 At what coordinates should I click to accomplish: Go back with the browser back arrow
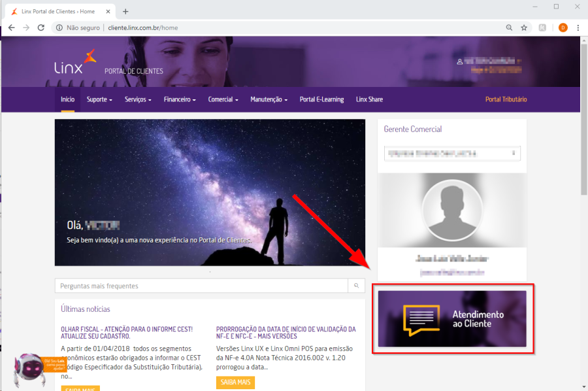12,27
